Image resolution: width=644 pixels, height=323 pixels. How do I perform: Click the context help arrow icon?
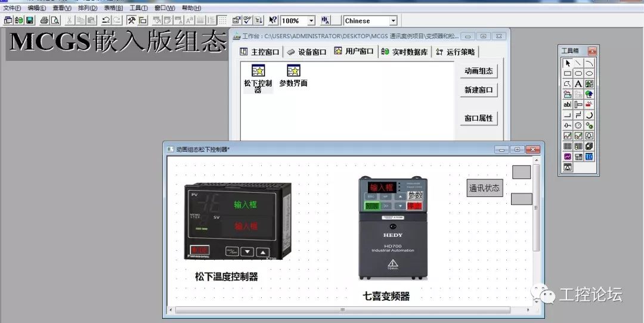273,20
